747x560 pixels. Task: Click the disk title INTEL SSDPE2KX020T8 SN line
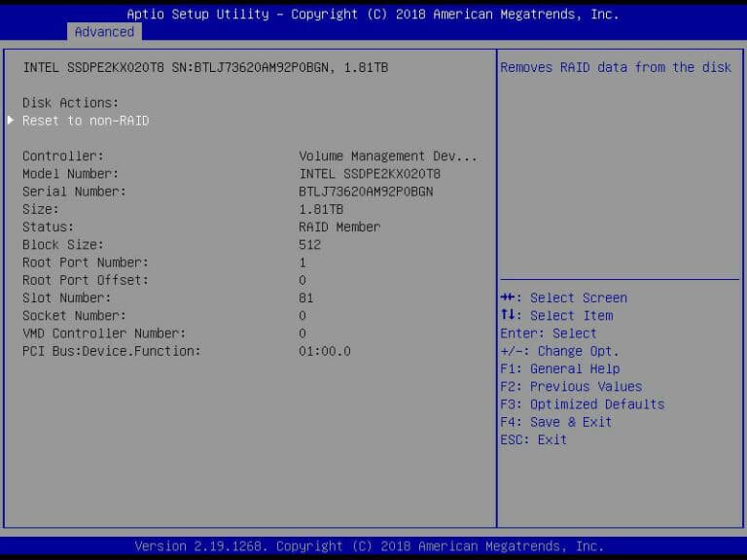tap(205, 68)
